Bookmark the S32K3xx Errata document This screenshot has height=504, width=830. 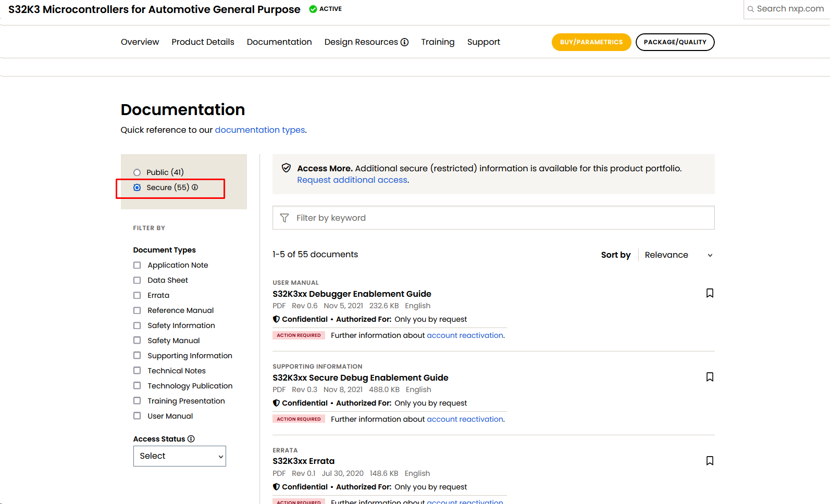[709, 461]
